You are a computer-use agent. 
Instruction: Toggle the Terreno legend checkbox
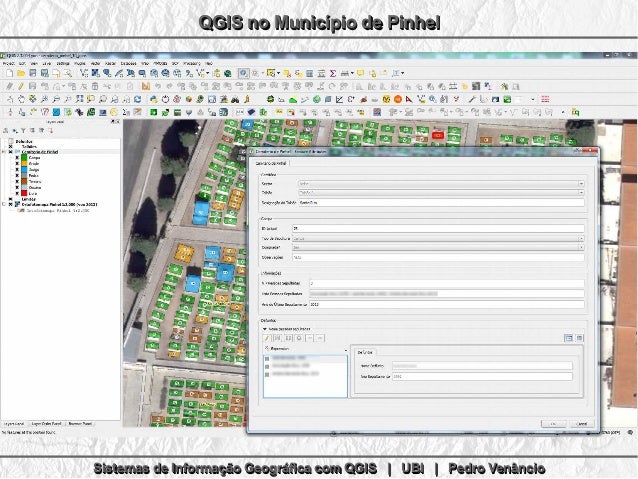17,182
